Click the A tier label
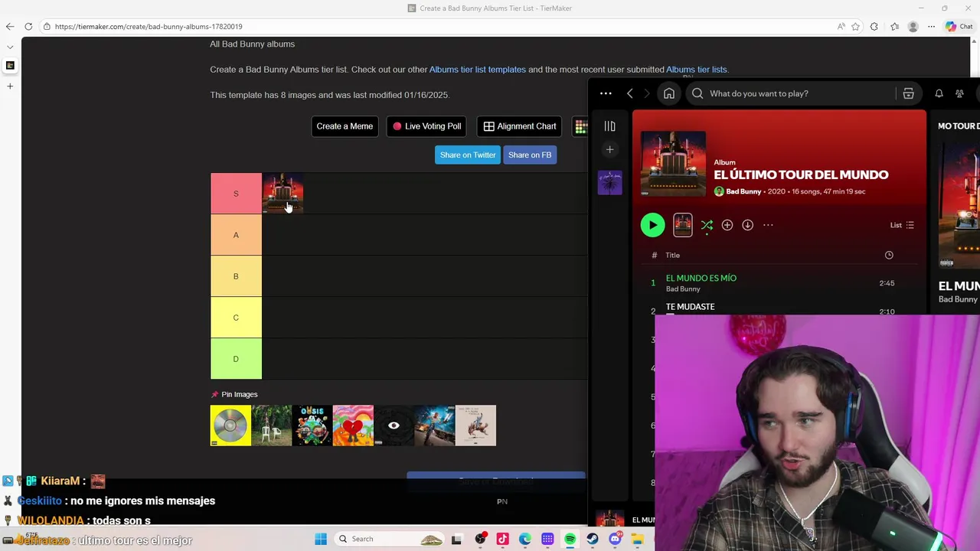980x551 pixels. pyautogui.click(x=236, y=235)
